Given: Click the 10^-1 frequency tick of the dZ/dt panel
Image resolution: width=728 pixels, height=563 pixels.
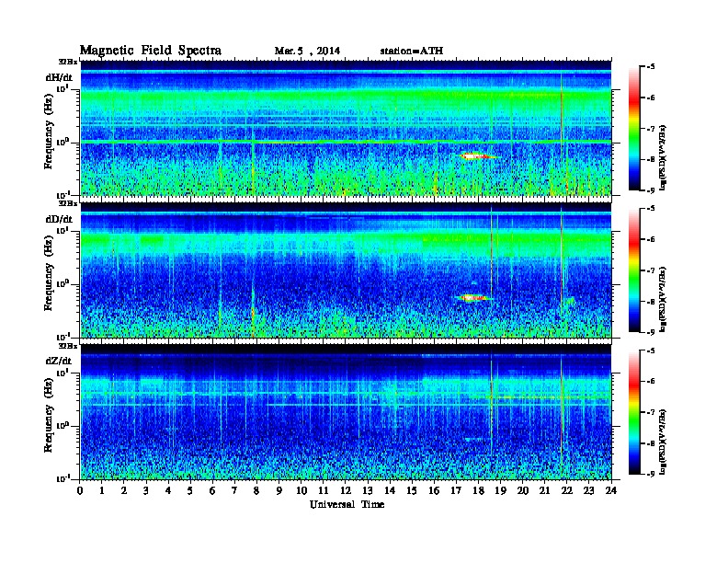Looking at the screenshot, I should (63, 478).
